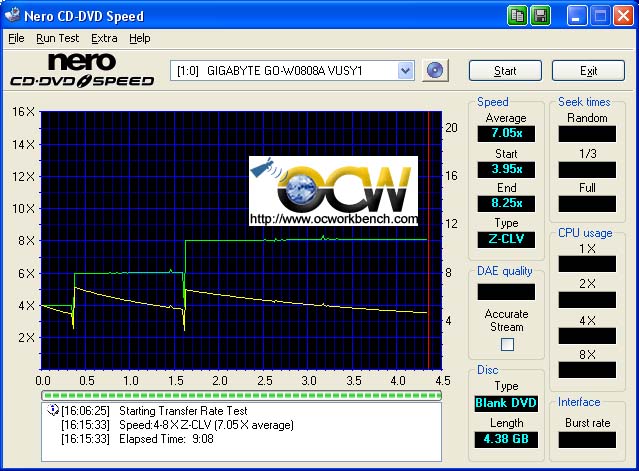Click the Exit button
The width and height of the screenshot is (639, 471).
coord(588,71)
